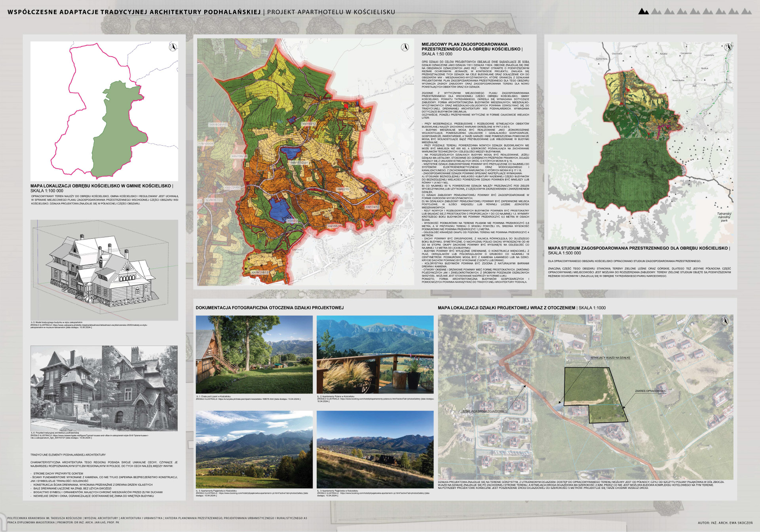Click the researchgate source link under villa photo
The image size is (760, 532).
[99, 435]
